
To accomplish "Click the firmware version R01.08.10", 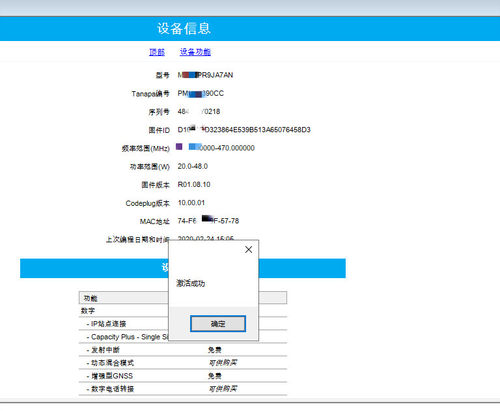I will (x=194, y=184).
